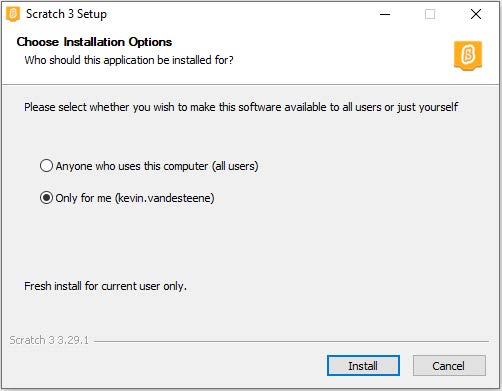
Task: Click the horizontal separator line above the buttons
Action: pyautogui.click(x=291, y=341)
